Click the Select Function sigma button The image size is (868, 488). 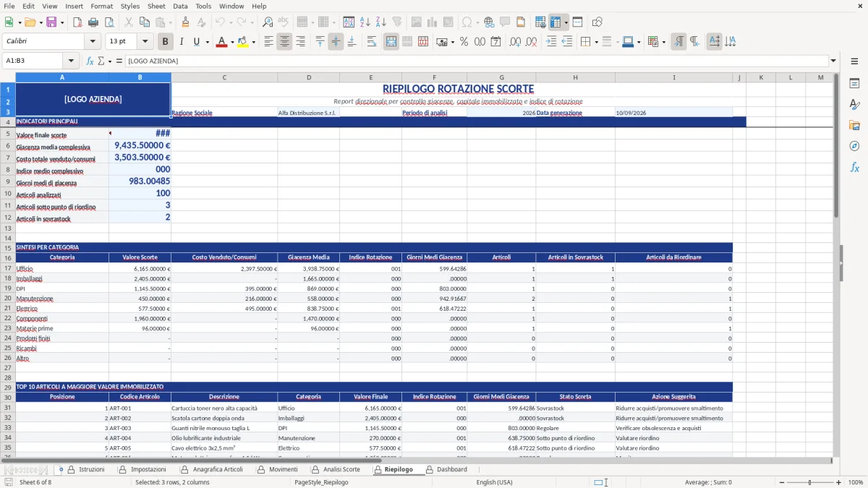point(101,61)
